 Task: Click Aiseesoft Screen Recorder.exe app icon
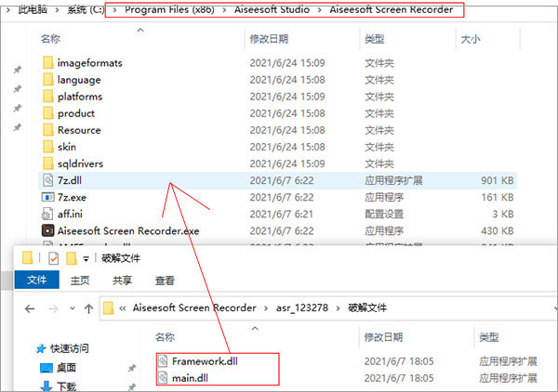pos(48,230)
